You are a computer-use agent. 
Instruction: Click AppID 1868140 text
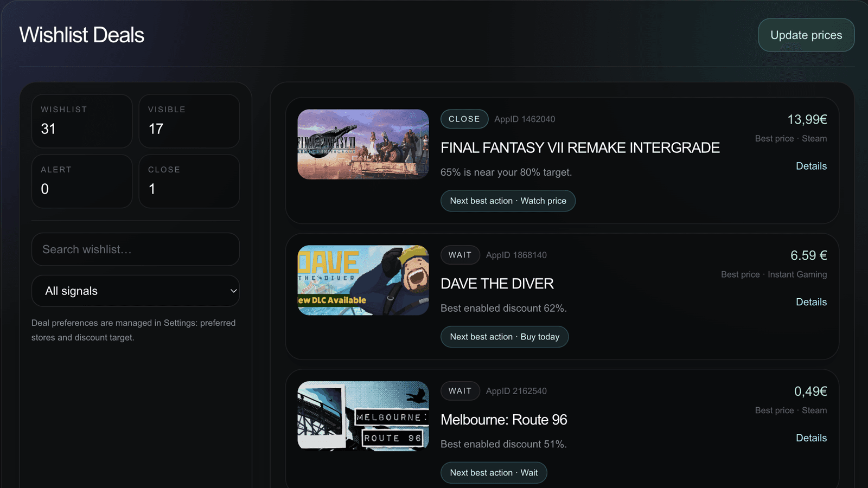[x=516, y=255]
